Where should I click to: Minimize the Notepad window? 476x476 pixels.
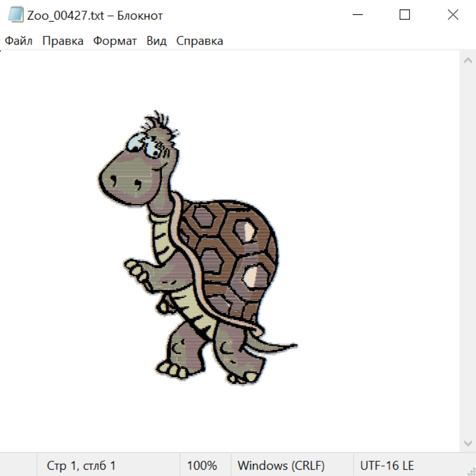357,15
